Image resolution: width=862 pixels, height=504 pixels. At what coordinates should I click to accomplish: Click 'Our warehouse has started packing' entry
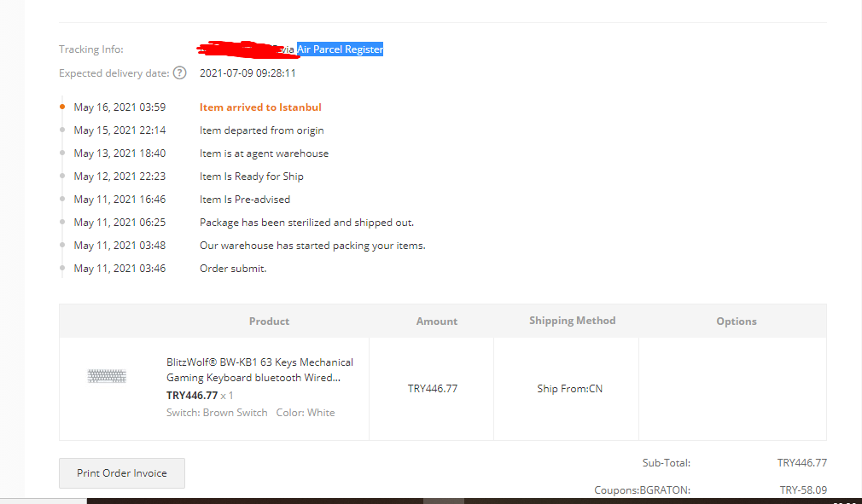[x=312, y=246]
